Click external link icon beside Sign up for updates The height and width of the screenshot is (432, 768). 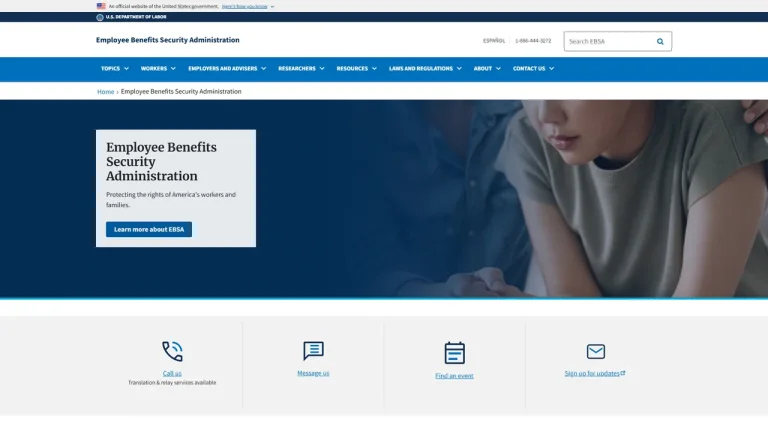[x=623, y=373]
